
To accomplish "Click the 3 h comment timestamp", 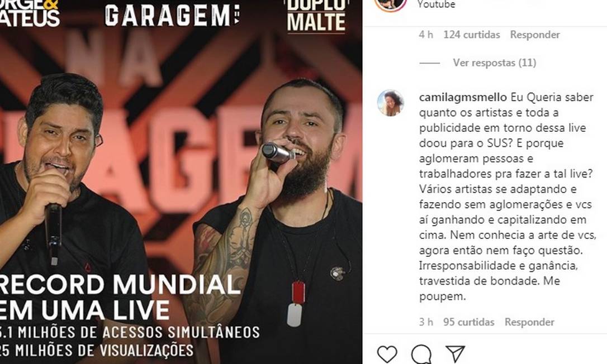I will [x=426, y=322].
